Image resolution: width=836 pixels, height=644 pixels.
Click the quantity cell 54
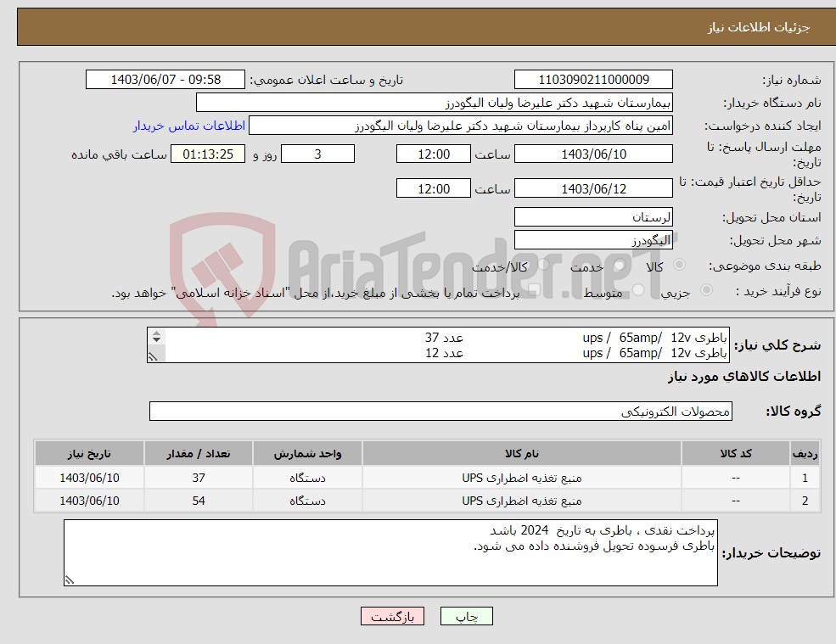pos(199,501)
